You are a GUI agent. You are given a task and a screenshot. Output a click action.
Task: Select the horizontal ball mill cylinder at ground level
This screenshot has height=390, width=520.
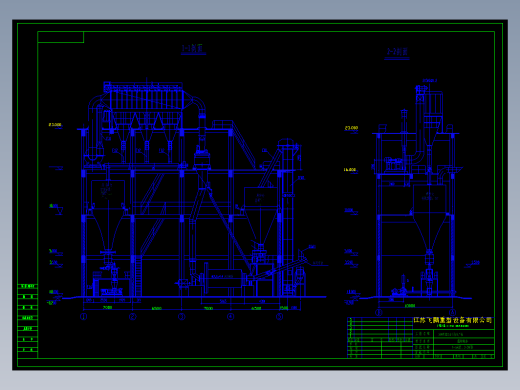[x=224, y=278]
